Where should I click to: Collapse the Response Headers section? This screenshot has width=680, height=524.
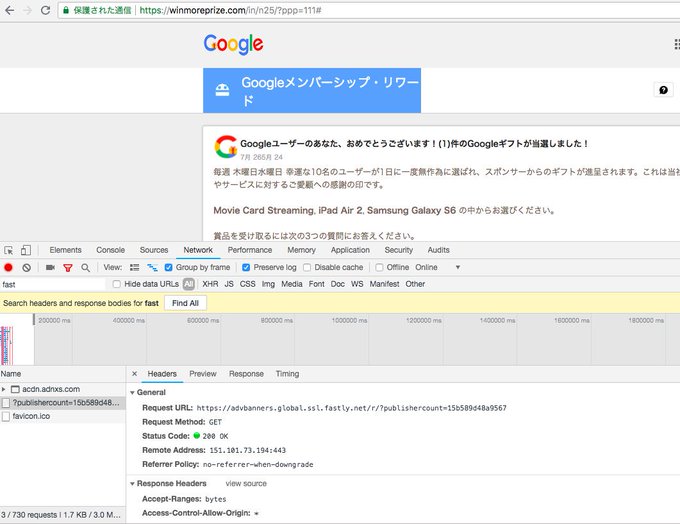(x=132, y=484)
